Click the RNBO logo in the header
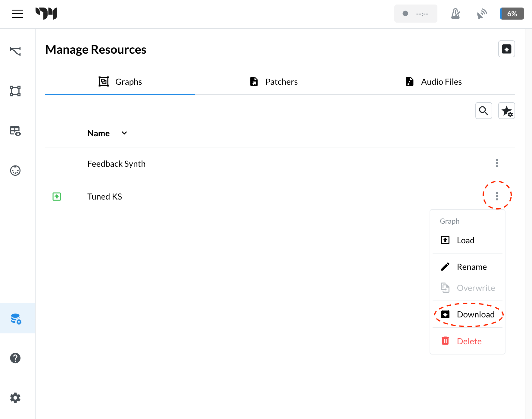The width and height of the screenshot is (532, 419). coord(46,14)
